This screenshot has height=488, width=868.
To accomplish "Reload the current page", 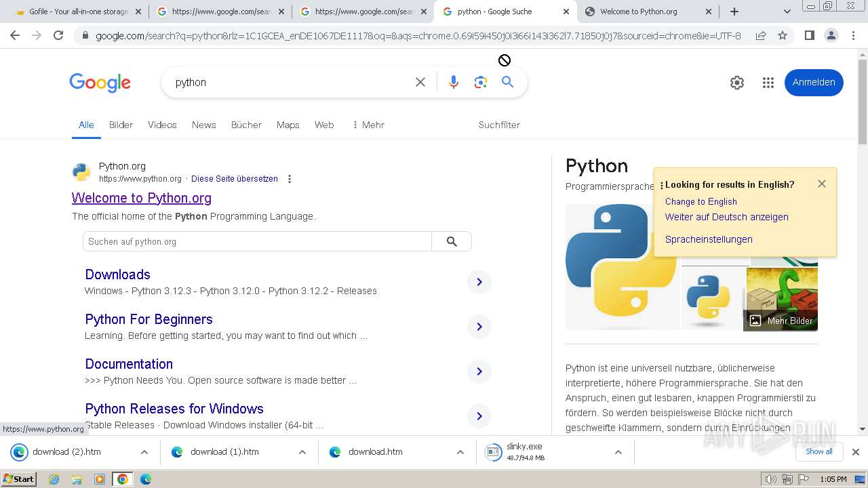I will [58, 35].
